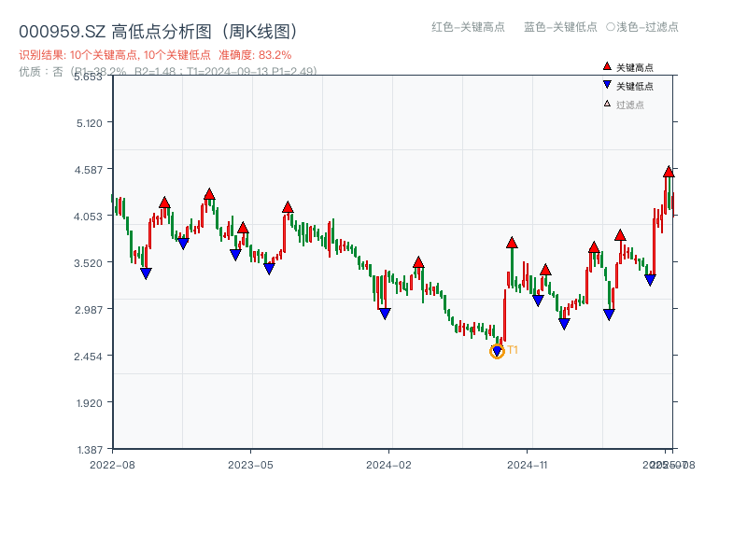Click the 2024-11 date label on the x-axis
The height and width of the screenshot is (560, 747).
pos(527,464)
